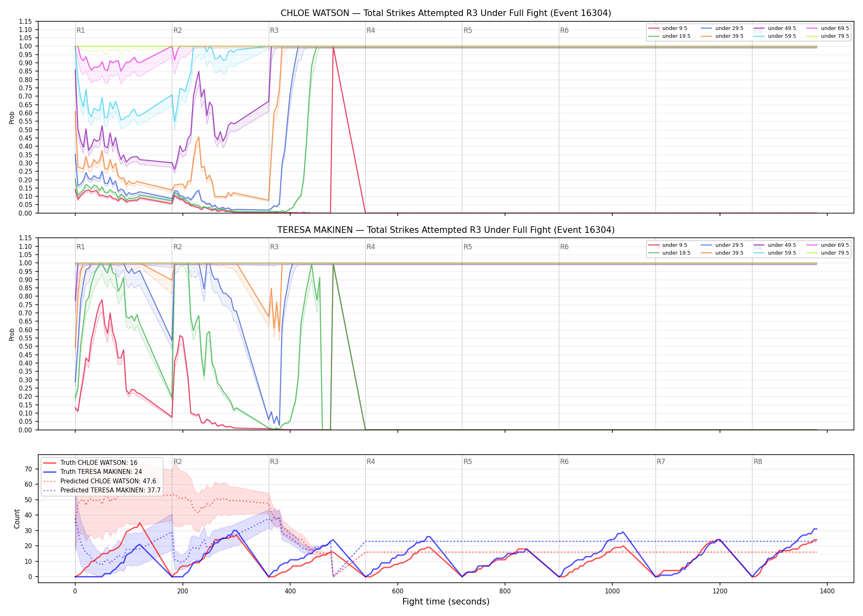This screenshot has width=863, height=616.
Task: Click R3 round label in Teresa Makinen chart
Action: (274, 247)
